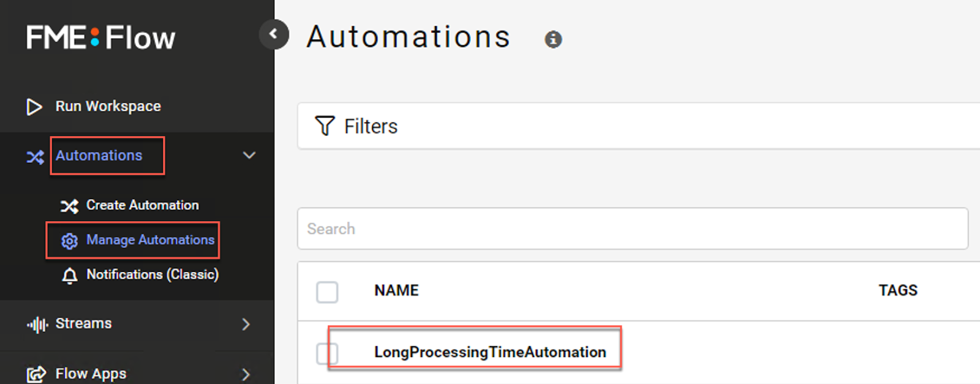Click the Search input field

pyautogui.click(x=633, y=228)
